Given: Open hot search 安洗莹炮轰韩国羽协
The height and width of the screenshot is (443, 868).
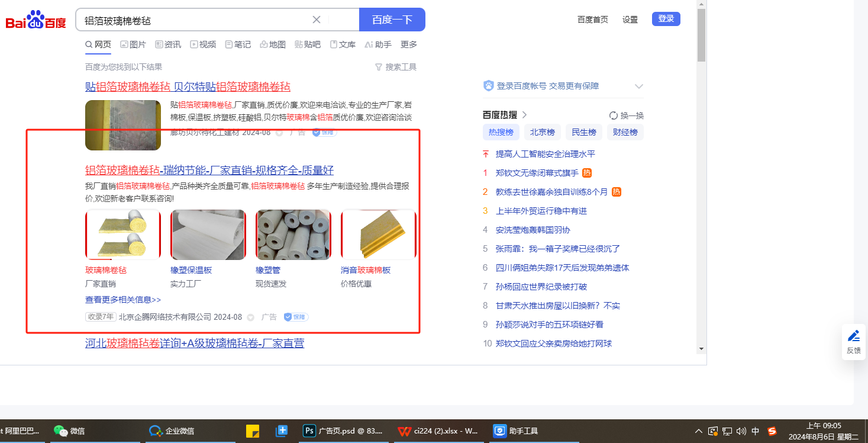Looking at the screenshot, I should pos(533,230).
